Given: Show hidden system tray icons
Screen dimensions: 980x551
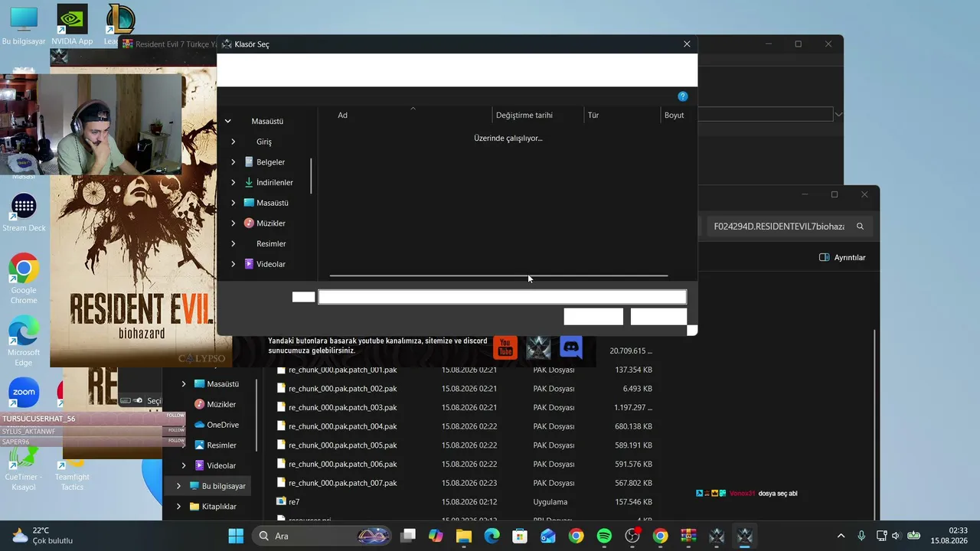Looking at the screenshot, I should click(841, 536).
